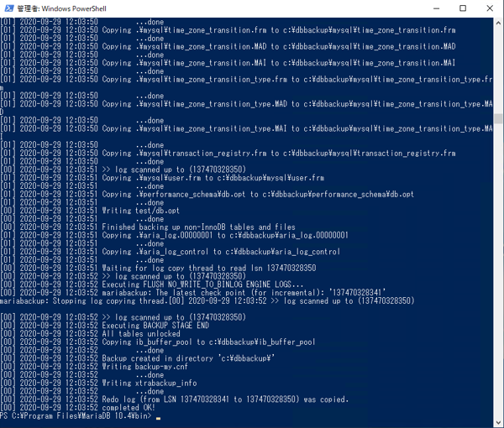Screen dimensions: 504x428
Task: Click 'Writing backup-my.cnf' line
Action: 94,367
